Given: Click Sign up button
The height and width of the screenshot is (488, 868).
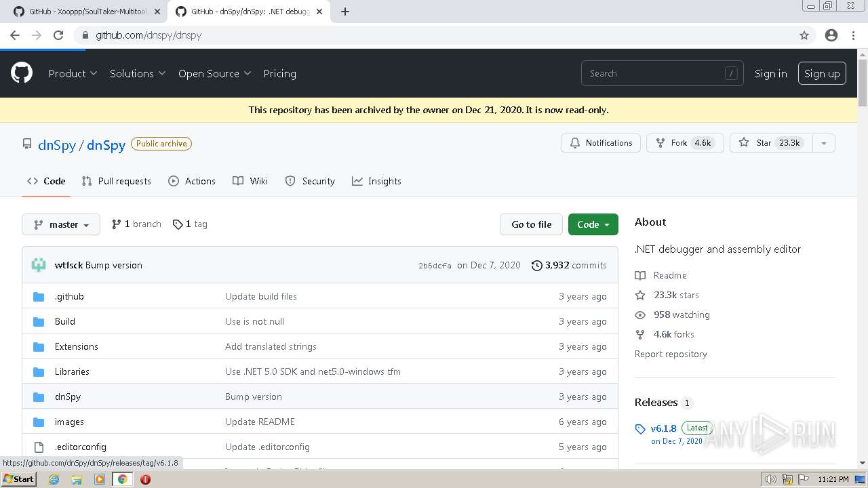Looking at the screenshot, I should coord(822,73).
